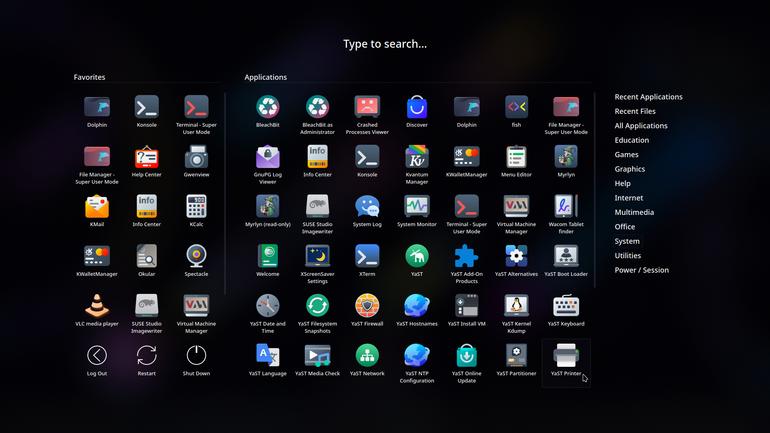This screenshot has width=770, height=433.
Task: Open BleachBit from the Applications grid
Action: (268, 112)
